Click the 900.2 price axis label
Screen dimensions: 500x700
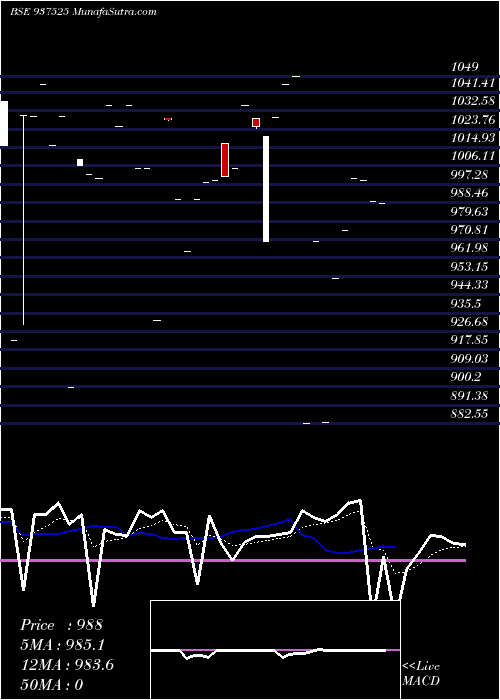[466, 377]
